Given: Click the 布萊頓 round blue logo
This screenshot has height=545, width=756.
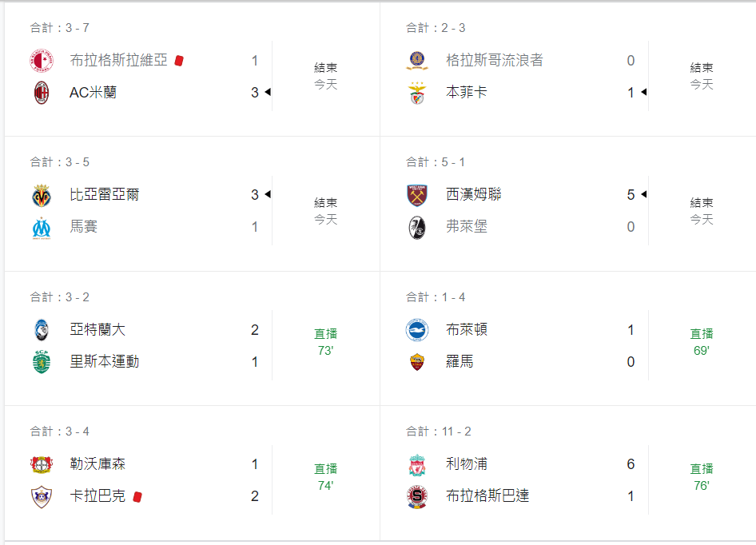Looking at the screenshot, I should pyautogui.click(x=417, y=330).
